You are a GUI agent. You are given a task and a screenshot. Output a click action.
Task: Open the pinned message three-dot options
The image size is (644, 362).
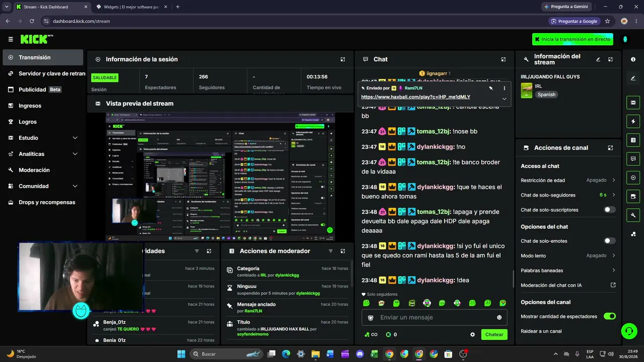504,88
